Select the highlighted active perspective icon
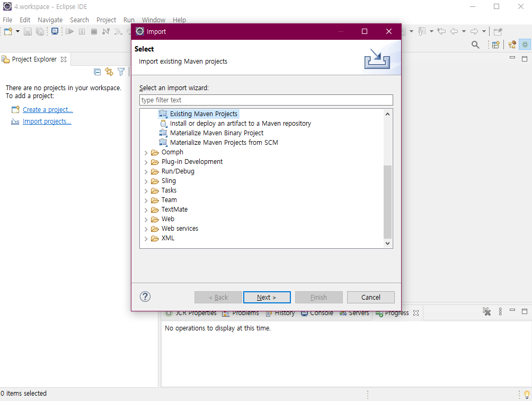The width and height of the screenshot is (532, 401). click(x=525, y=45)
